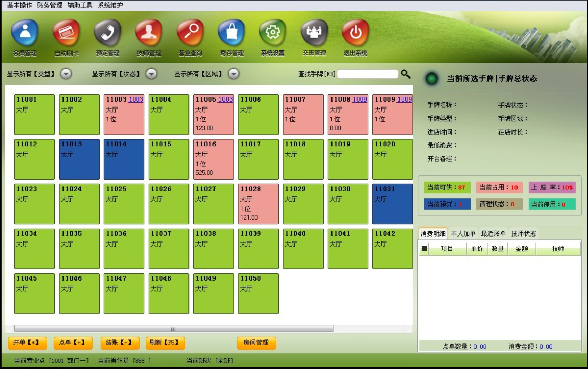
Task: Click the 数量 column header
Action: (x=497, y=249)
